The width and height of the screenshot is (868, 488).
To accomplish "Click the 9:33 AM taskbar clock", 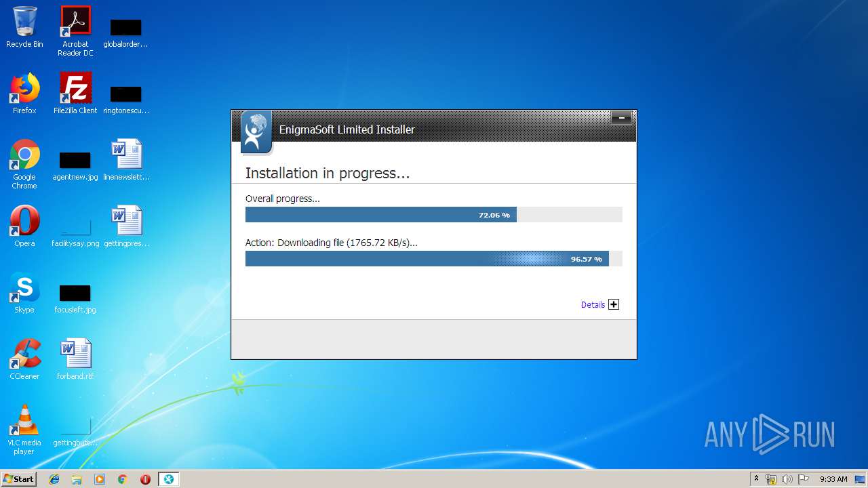I will pos(833,479).
